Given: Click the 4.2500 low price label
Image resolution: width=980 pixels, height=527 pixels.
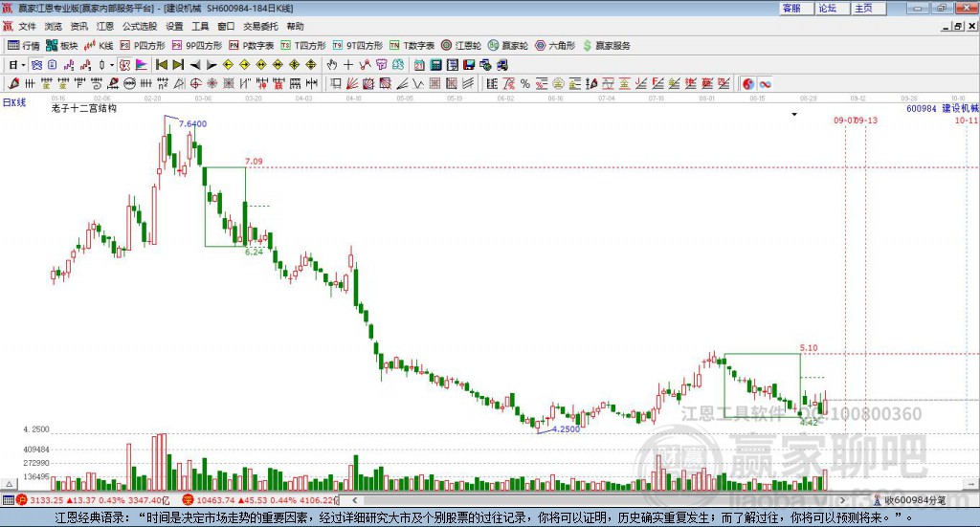Looking at the screenshot, I should coord(567,429).
